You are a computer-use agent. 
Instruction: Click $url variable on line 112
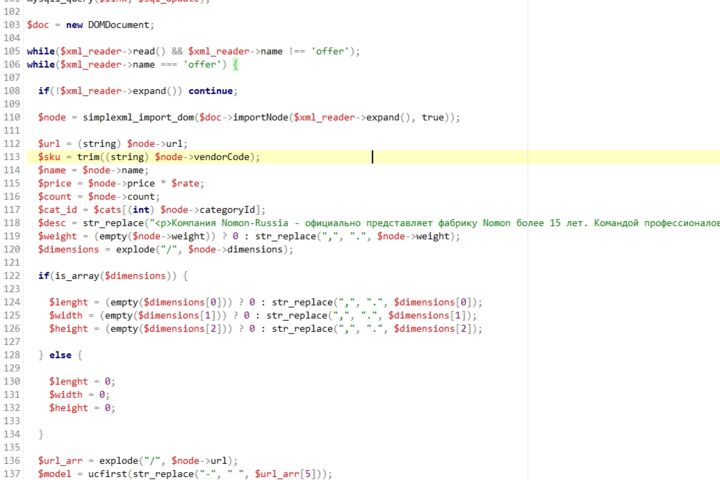coord(49,144)
